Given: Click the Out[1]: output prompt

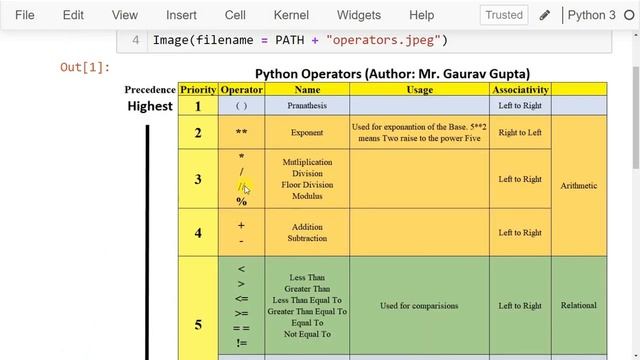Looking at the screenshot, I should [85, 67].
